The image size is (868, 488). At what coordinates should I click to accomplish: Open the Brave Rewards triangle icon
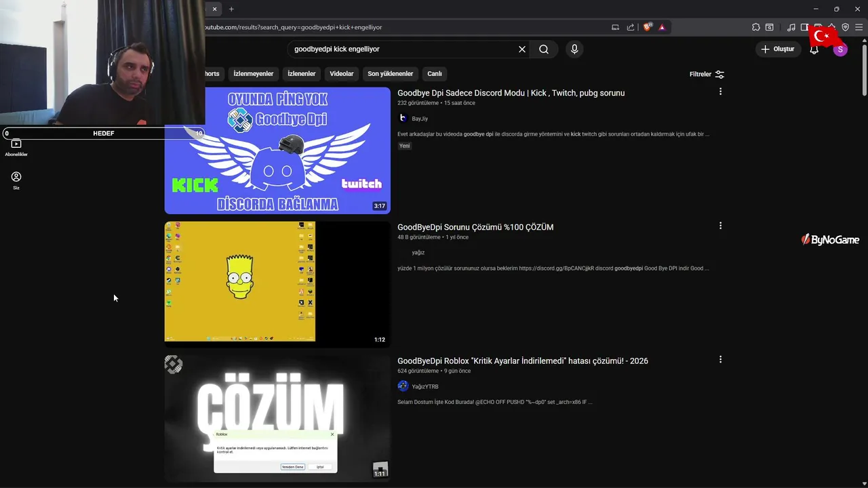(662, 27)
